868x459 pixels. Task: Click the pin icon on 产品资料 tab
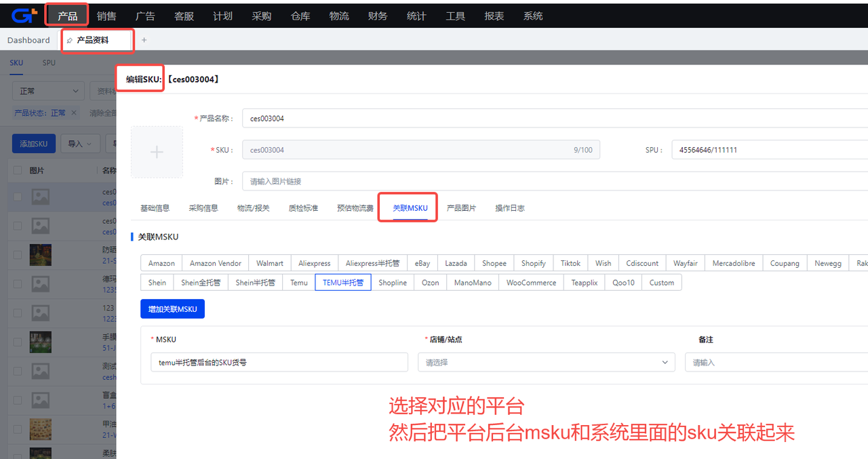click(x=70, y=41)
